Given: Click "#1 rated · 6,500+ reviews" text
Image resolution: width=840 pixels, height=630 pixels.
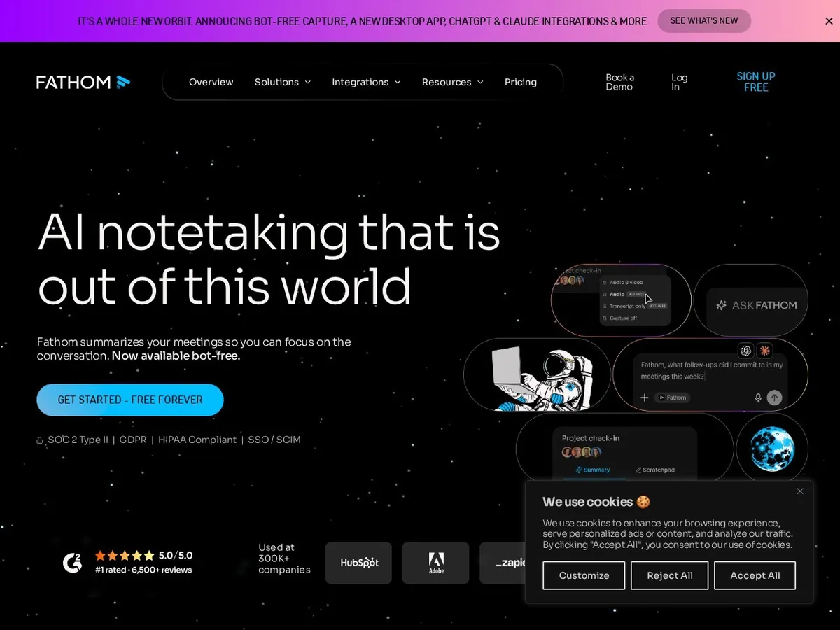Looking at the screenshot, I should [x=143, y=570].
